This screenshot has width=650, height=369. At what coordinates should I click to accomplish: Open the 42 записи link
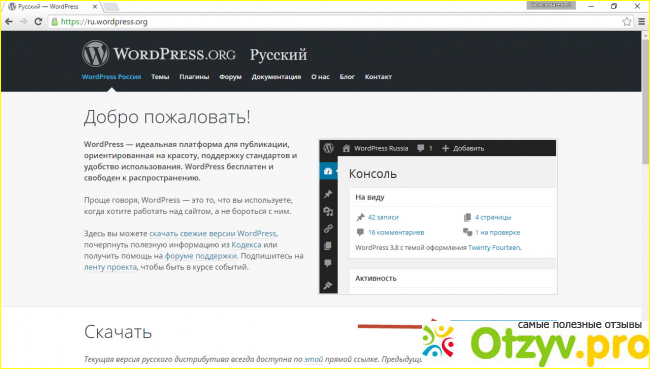click(383, 217)
